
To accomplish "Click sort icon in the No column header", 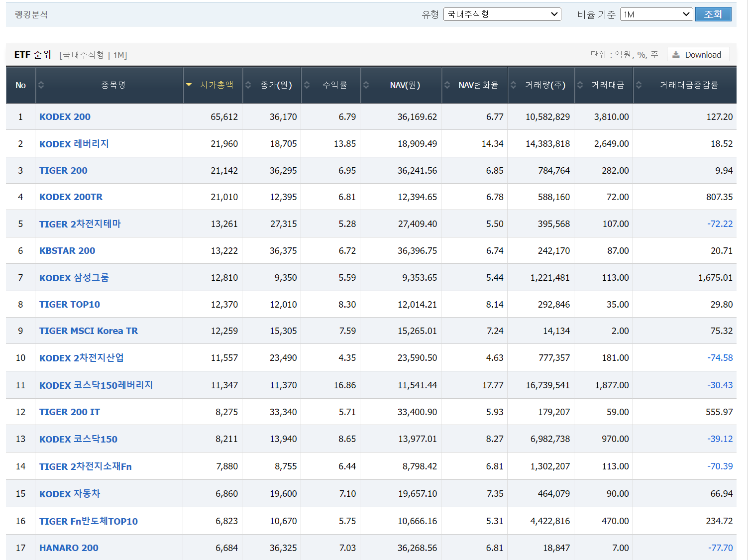I will (41, 85).
